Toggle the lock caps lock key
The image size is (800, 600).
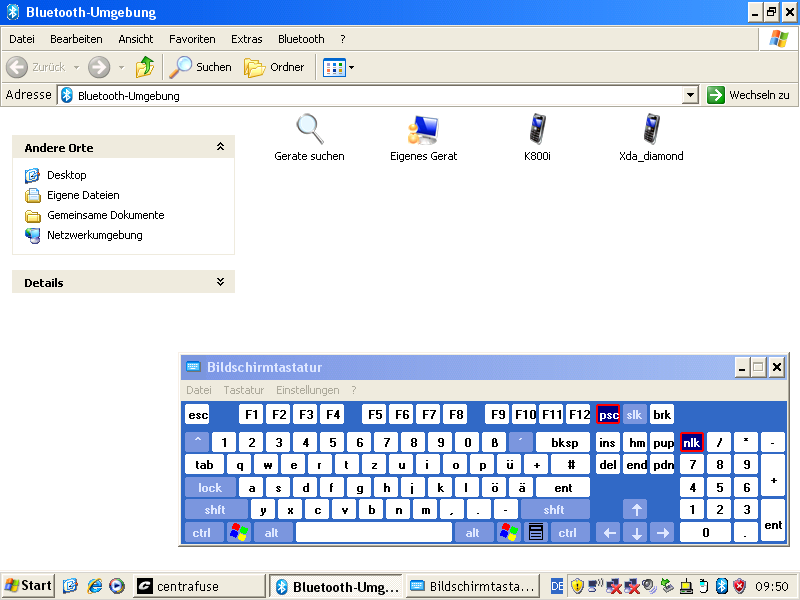pyautogui.click(x=210, y=488)
